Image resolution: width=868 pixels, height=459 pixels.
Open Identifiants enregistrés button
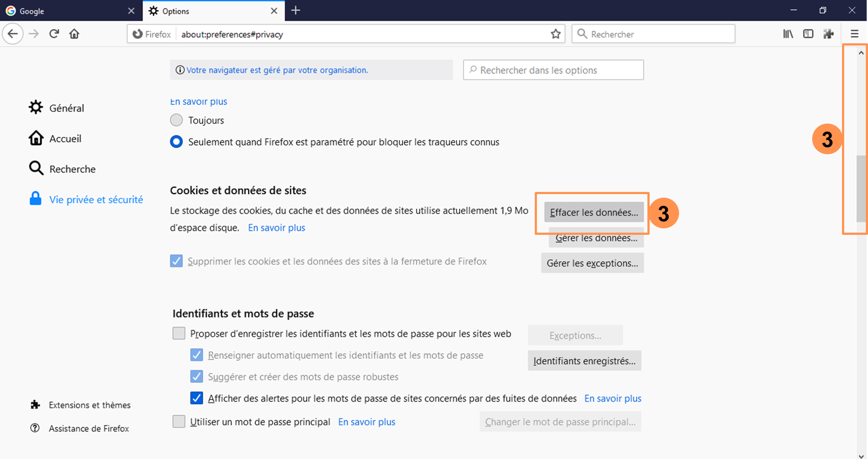click(584, 361)
